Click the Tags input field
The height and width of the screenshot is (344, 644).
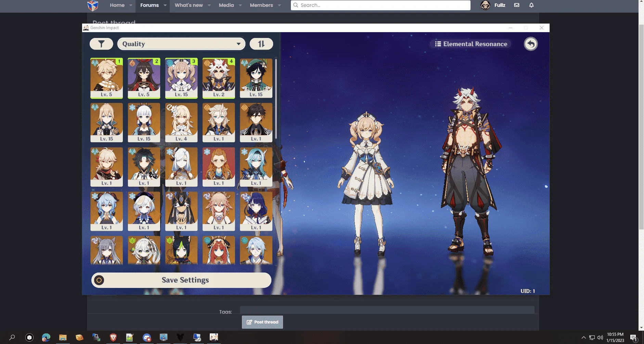[x=387, y=310]
